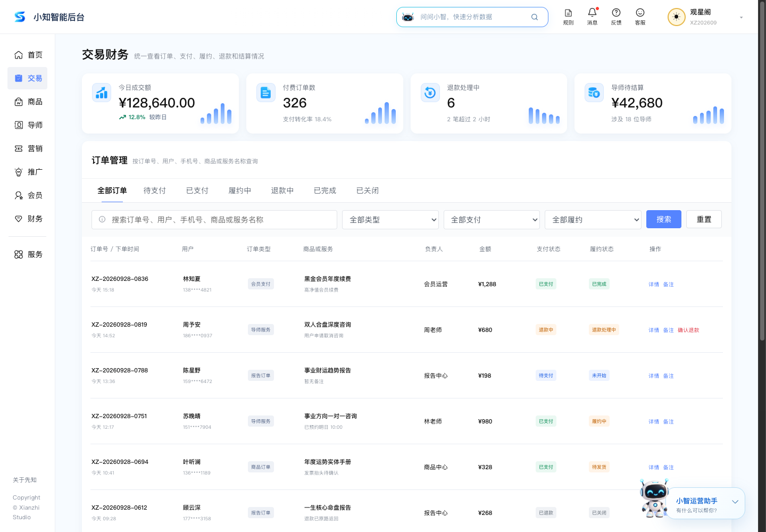
Task: Open 会员 in the sidebar
Action: (x=28, y=195)
